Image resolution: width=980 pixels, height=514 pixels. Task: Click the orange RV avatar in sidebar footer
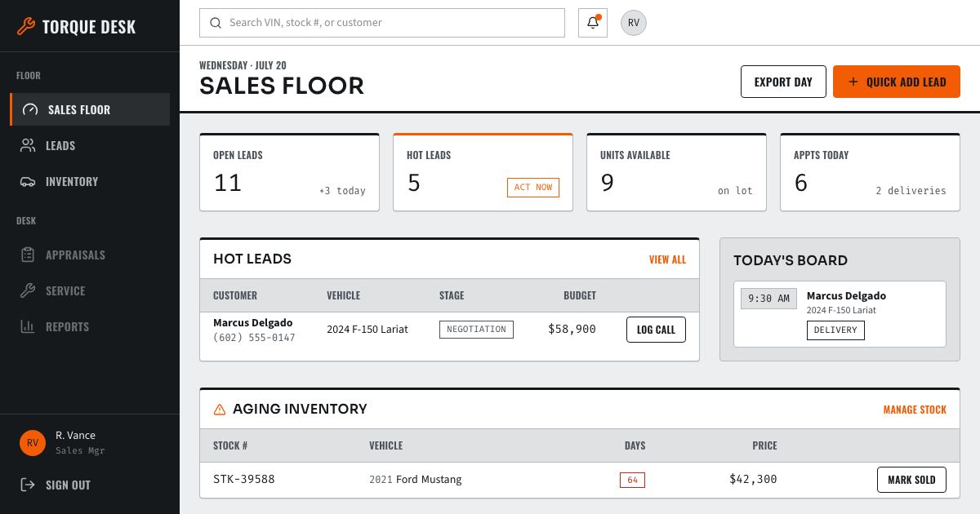(33, 443)
